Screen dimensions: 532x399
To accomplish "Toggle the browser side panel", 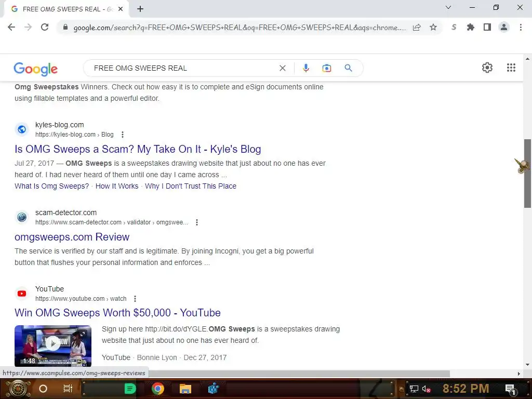I will pos(487,27).
